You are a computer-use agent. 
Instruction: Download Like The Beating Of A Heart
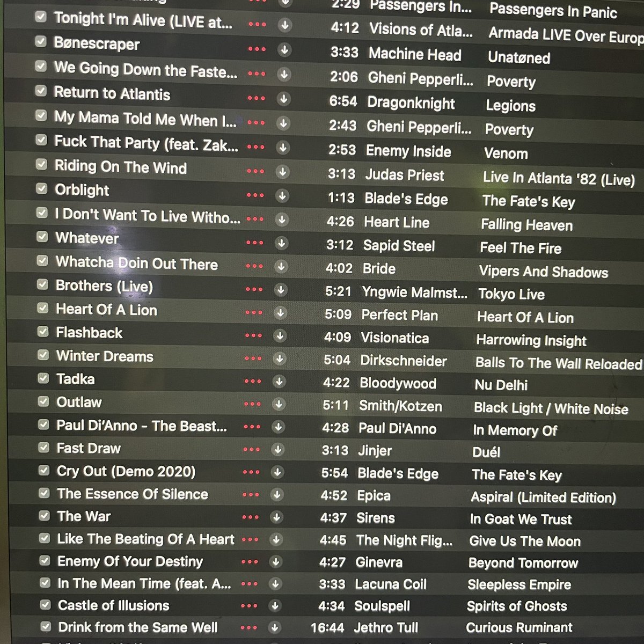point(276,539)
